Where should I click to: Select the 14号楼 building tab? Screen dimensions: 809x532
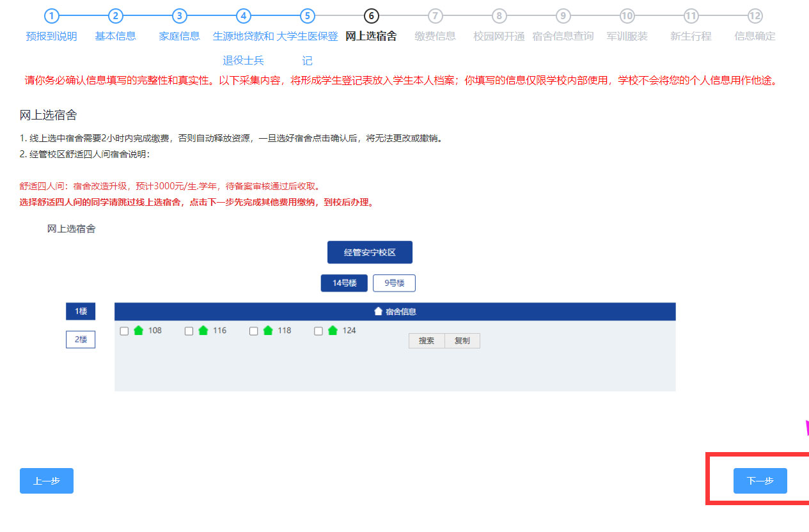coord(344,283)
